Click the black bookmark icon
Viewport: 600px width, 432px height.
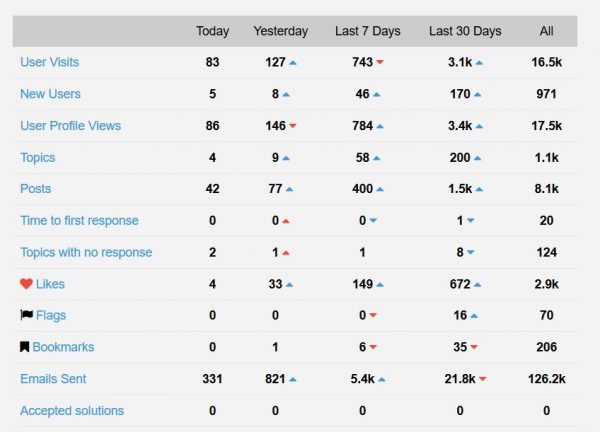[x=24, y=347]
